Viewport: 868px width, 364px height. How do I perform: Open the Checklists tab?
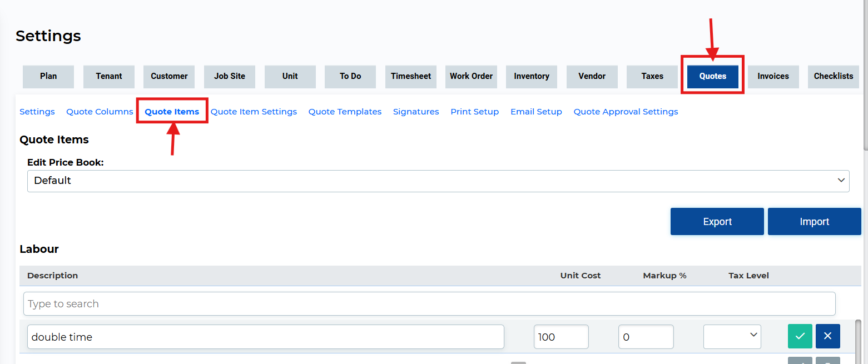(833, 76)
